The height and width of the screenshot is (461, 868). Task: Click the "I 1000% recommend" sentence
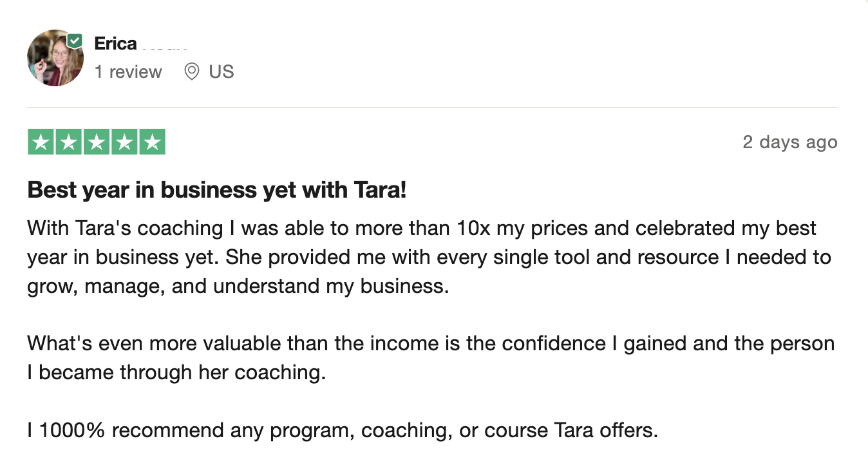coord(343,429)
